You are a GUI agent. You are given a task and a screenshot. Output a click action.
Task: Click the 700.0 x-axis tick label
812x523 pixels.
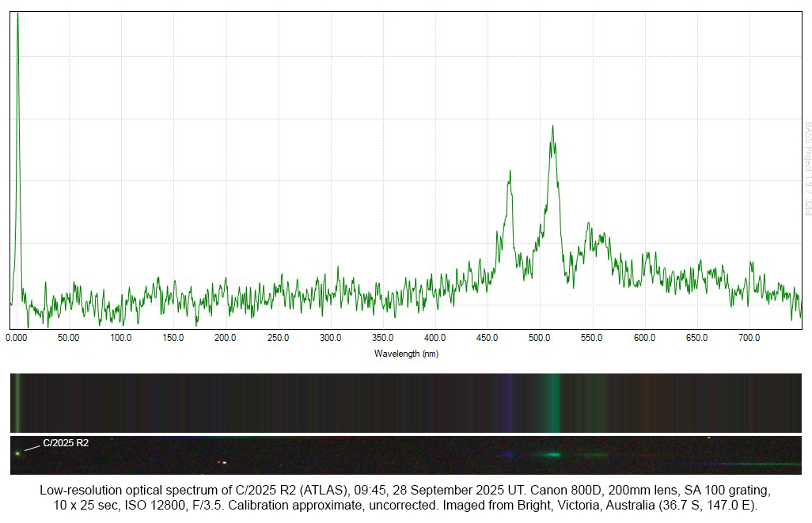click(749, 338)
